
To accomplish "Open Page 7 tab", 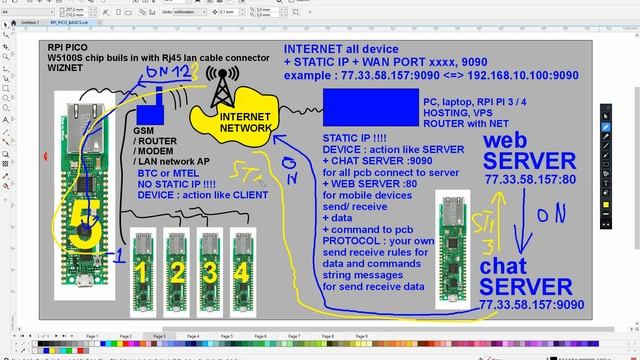I will tap(294, 336).
